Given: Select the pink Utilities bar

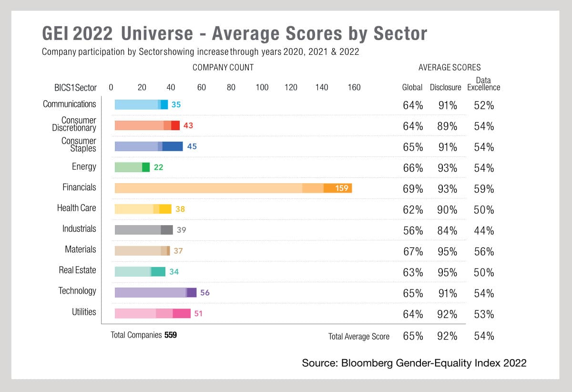Looking at the screenshot, I should (152, 313).
